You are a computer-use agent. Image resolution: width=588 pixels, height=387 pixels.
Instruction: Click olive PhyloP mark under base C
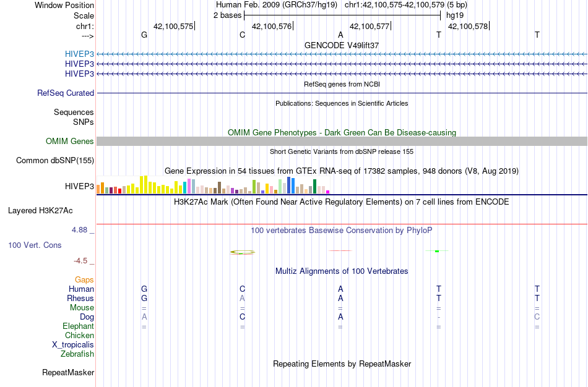tap(242, 252)
